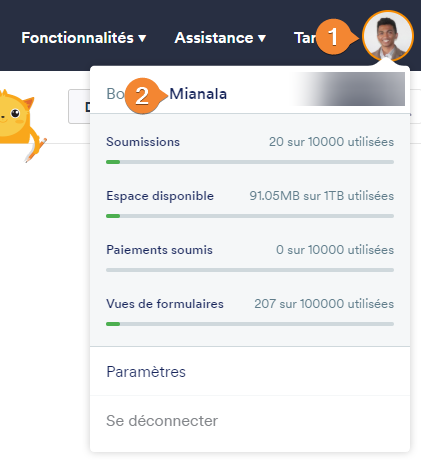This screenshot has height=474, width=421.
Task: Click the yellow cat mascot
Action: click(17, 118)
